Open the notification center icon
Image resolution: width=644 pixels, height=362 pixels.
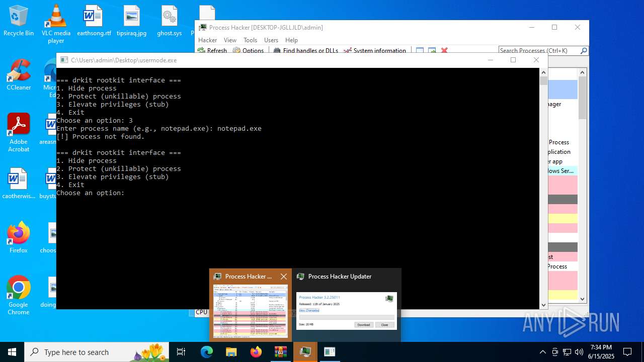[x=627, y=352]
